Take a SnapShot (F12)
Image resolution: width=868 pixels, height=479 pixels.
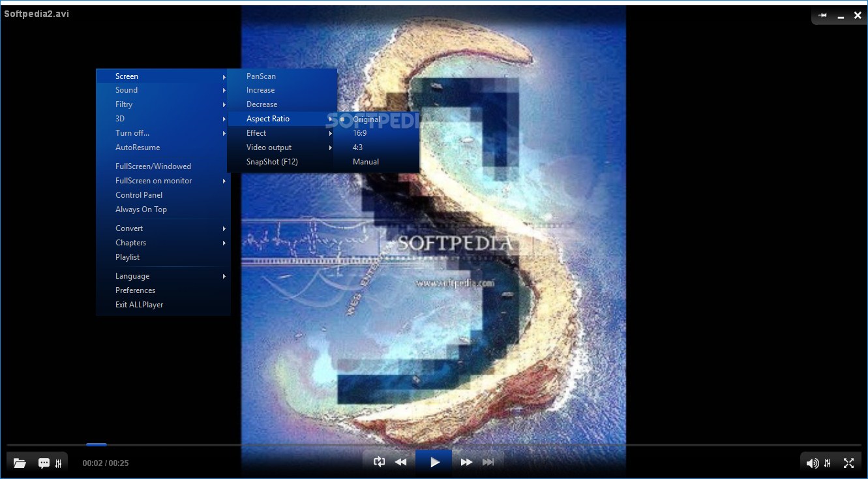pos(282,162)
